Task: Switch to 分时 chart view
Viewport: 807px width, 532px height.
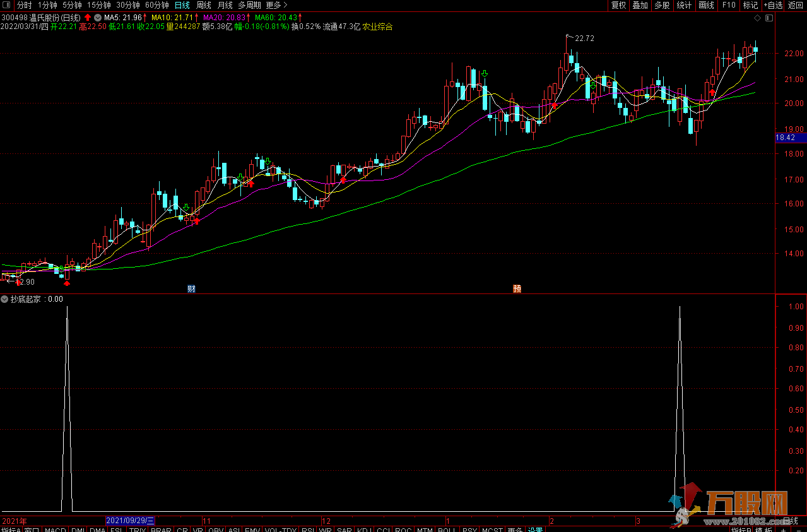Action: [24, 5]
